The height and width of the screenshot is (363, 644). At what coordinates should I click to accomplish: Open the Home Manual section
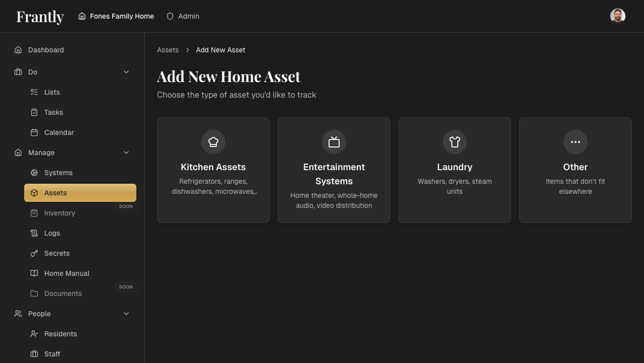click(66, 273)
